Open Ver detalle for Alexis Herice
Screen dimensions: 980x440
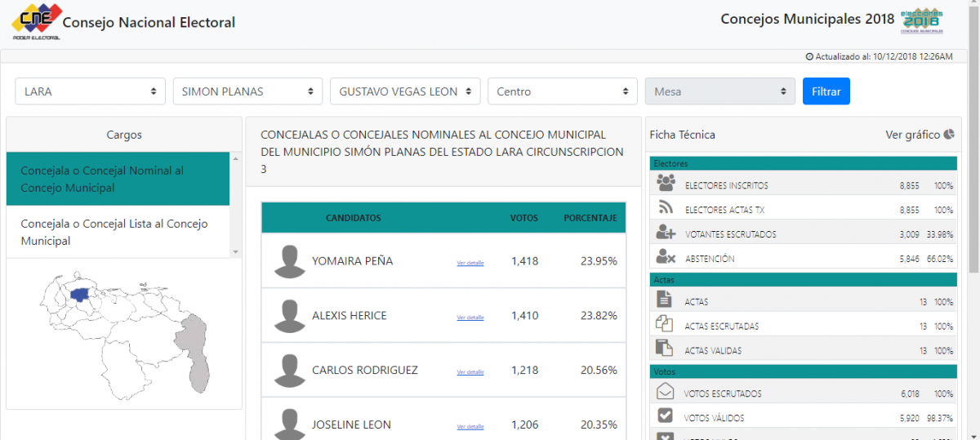point(470,317)
